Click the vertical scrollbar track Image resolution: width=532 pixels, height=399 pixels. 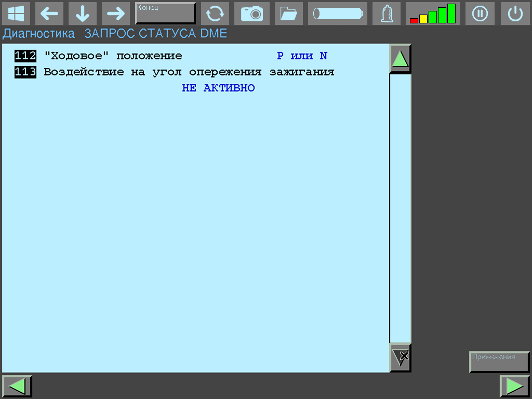(x=400, y=208)
